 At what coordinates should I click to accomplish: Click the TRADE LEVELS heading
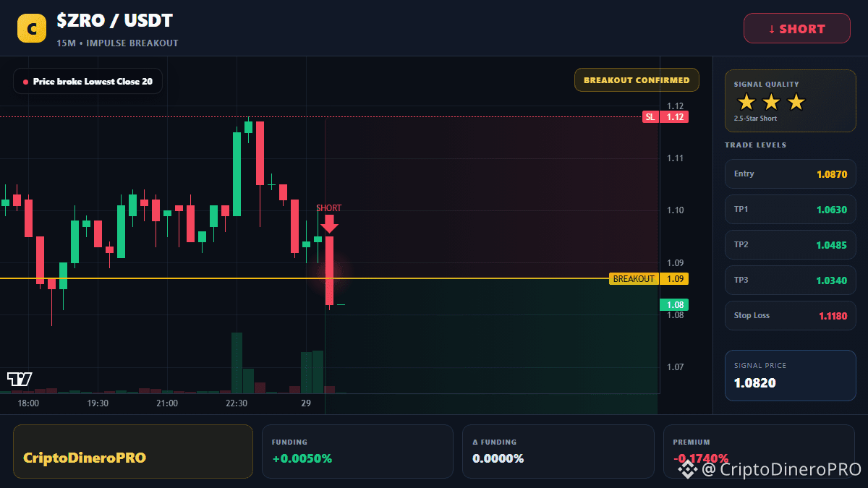click(755, 145)
